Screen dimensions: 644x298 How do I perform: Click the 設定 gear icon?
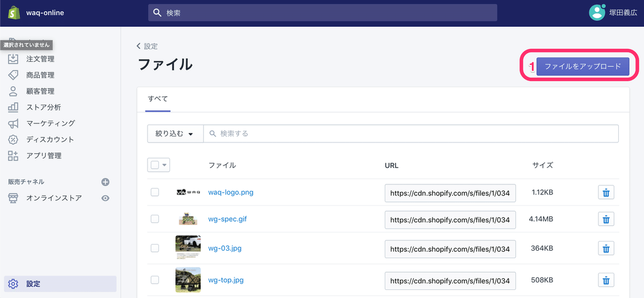pos(13,284)
